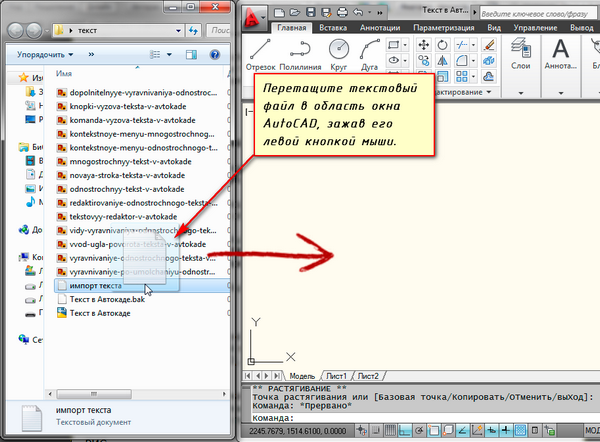Select the Полилиния tool

tap(300, 55)
